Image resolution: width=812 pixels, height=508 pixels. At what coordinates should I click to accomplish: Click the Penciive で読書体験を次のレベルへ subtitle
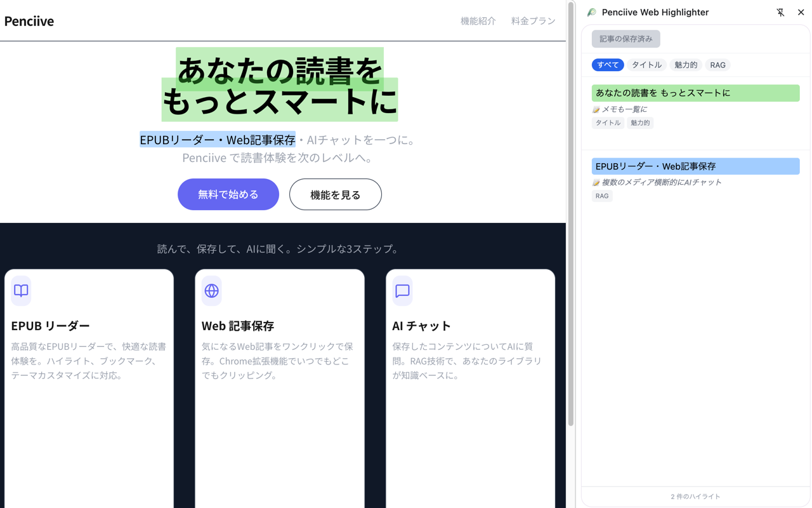tap(277, 157)
